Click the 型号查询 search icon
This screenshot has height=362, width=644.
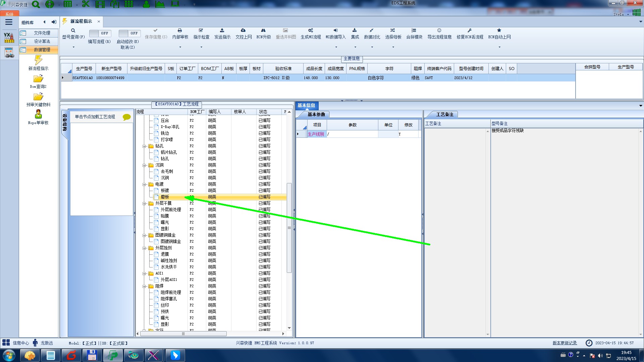73,31
